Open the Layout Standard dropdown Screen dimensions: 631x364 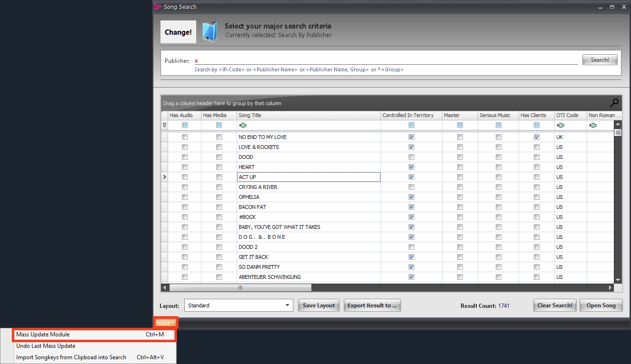[287, 305]
